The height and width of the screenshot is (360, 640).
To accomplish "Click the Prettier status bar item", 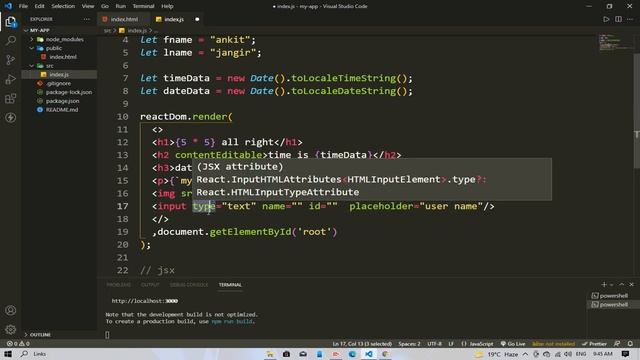I will (x=594, y=344).
